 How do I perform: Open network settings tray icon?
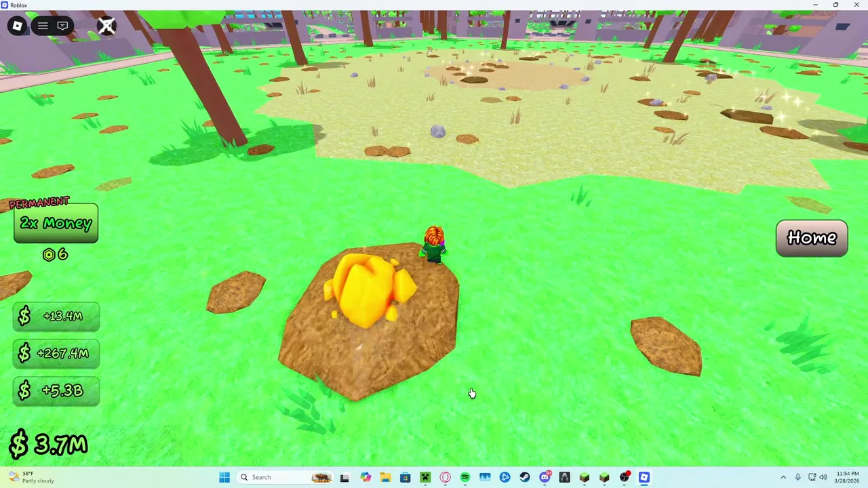tap(813, 477)
